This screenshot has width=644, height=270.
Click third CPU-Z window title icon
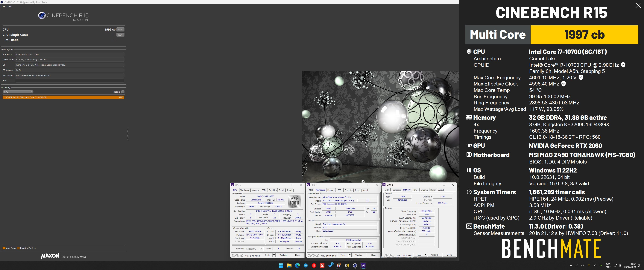(x=384, y=185)
